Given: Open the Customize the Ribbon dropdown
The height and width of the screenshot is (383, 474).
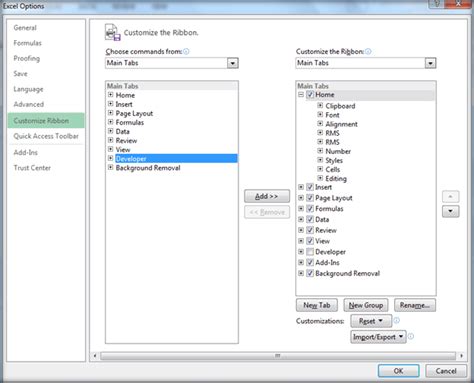Looking at the screenshot, I should click(x=430, y=63).
